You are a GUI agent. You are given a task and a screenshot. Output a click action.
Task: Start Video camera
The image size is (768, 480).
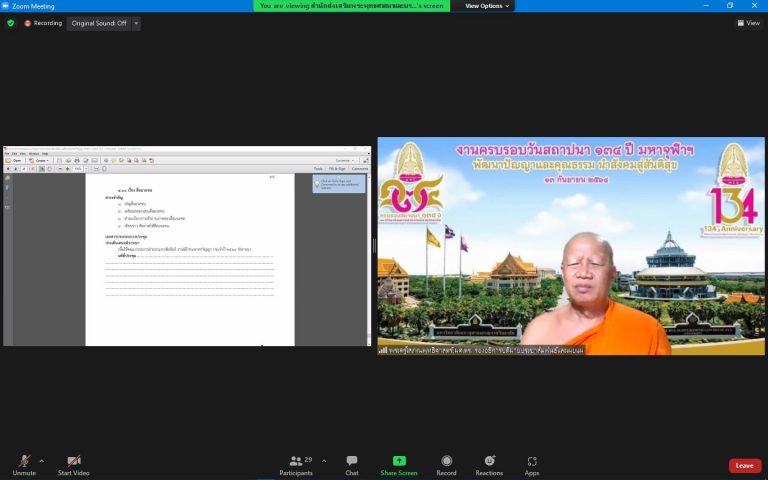pyautogui.click(x=73, y=465)
